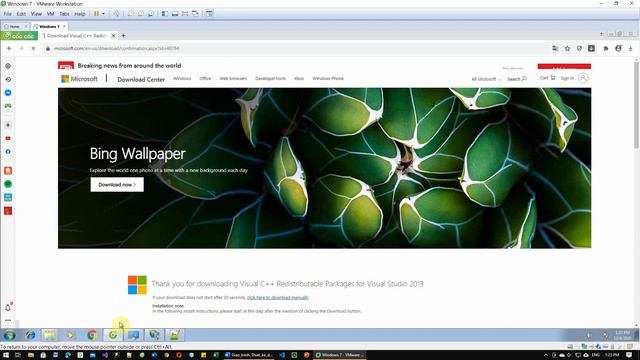The width and height of the screenshot is (640, 360).
Task: Open the host taskbar Word document button
Action: click(249, 355)
